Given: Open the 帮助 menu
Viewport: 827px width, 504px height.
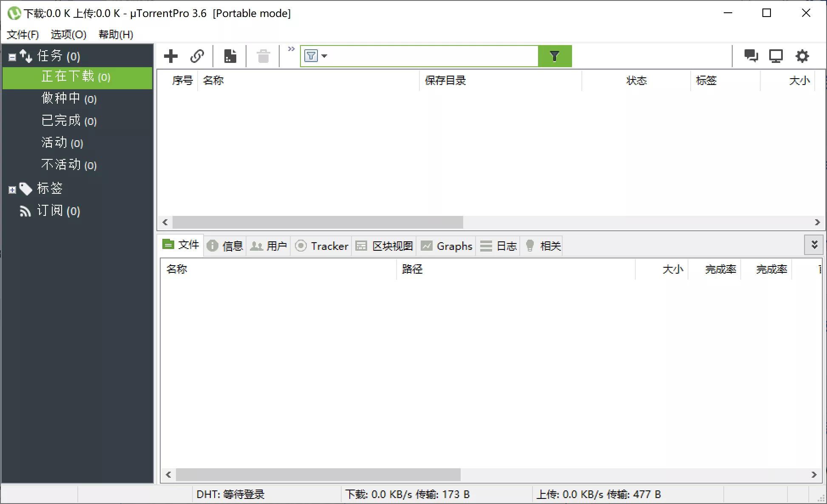Looking at the screenshot, I should 115,35.
